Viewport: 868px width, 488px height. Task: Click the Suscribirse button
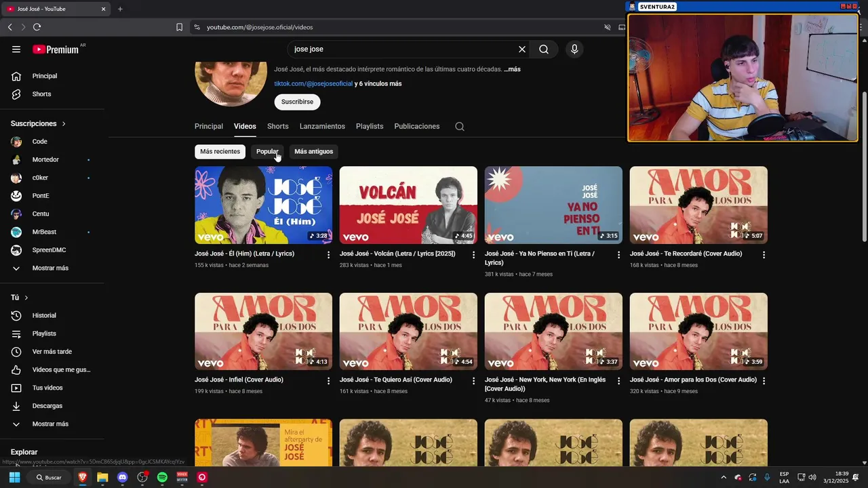(297, 102)
